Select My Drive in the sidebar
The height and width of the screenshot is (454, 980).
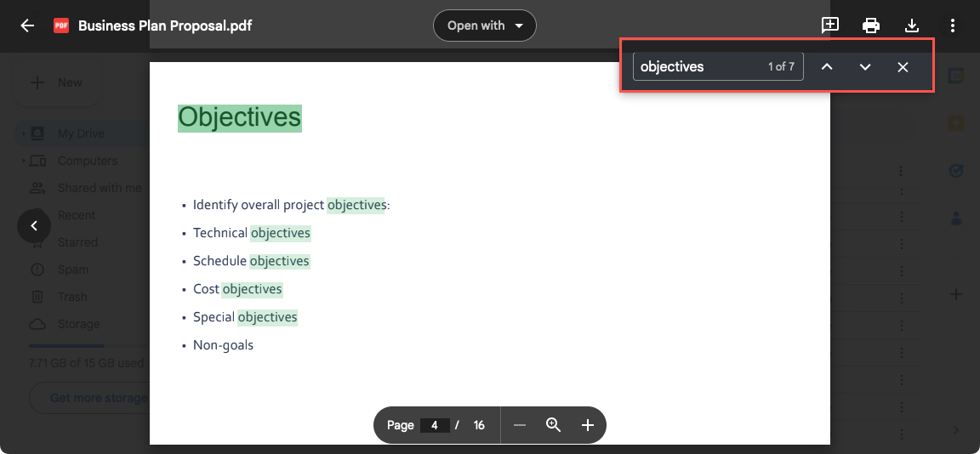pyautogui.click(x=82, y=133)
